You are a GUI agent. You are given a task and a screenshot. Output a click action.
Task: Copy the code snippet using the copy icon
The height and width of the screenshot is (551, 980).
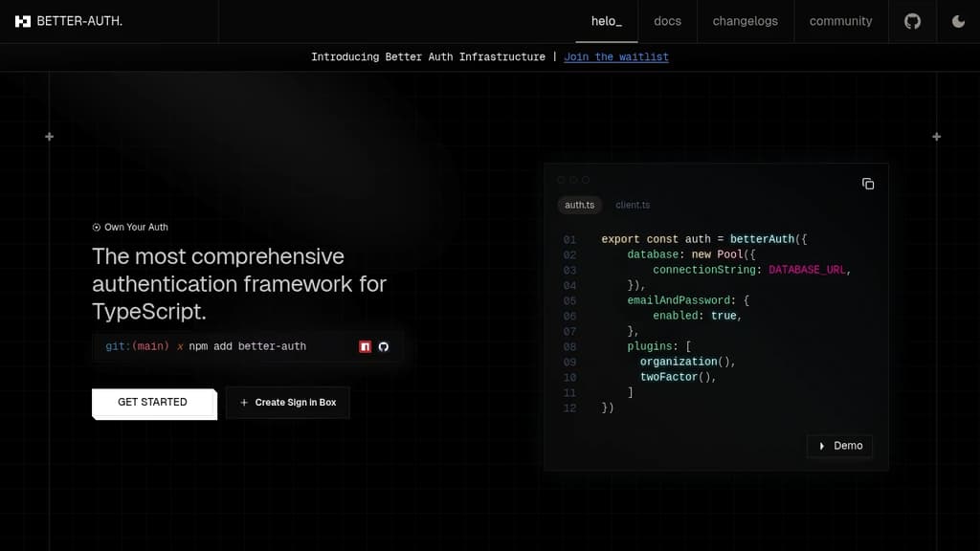click(x=868, y=184)
